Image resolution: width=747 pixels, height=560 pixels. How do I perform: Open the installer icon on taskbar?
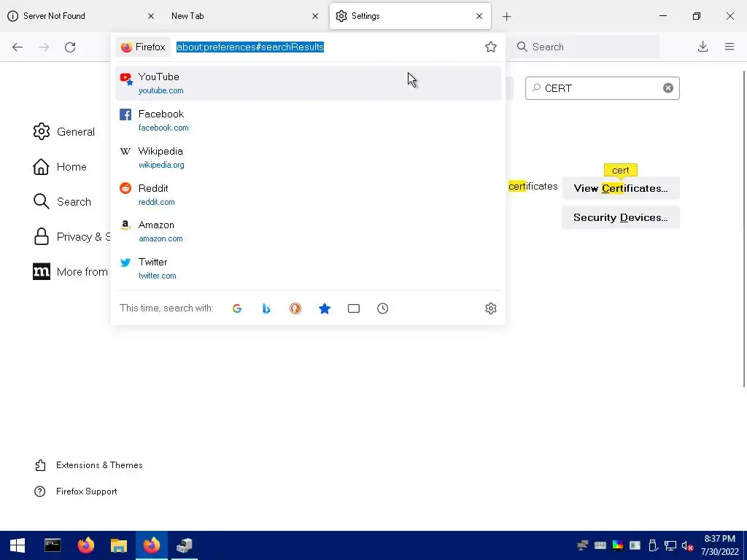pos(185,545)
